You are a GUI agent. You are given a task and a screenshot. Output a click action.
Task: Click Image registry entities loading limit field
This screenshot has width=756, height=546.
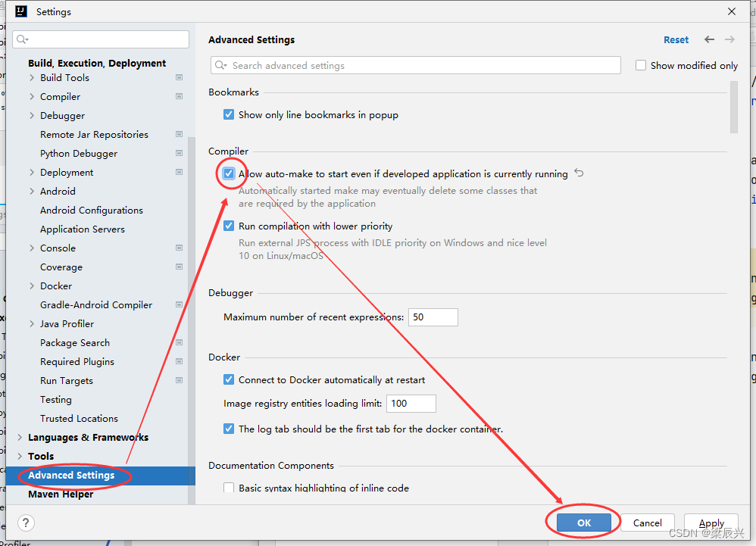pos(411,404)
